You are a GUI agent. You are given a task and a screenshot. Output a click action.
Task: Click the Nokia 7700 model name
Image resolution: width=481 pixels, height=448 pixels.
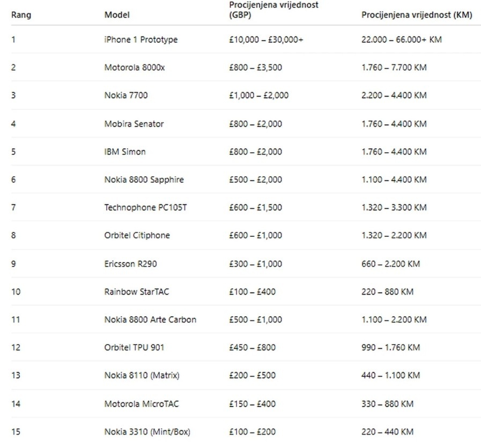(x=126, y=95)
